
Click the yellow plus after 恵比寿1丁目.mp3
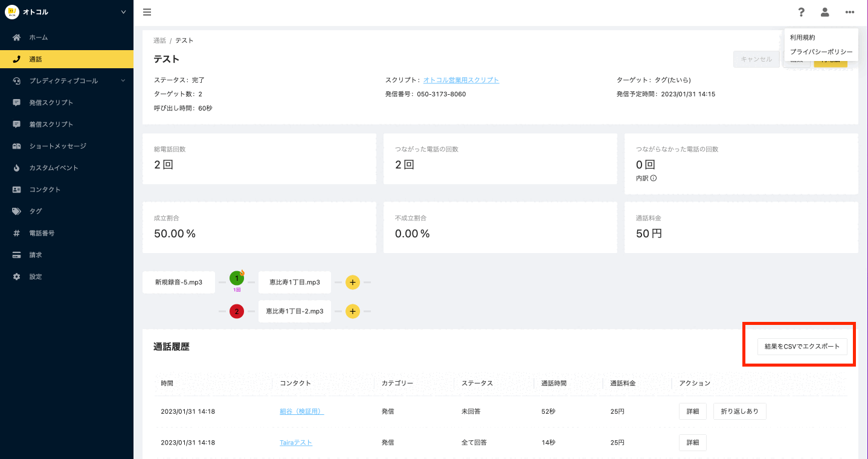pos(353,282)
